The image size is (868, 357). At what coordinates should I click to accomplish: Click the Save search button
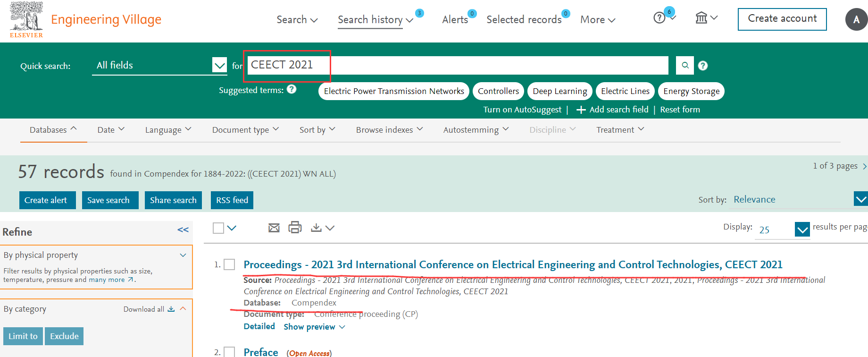110,200
